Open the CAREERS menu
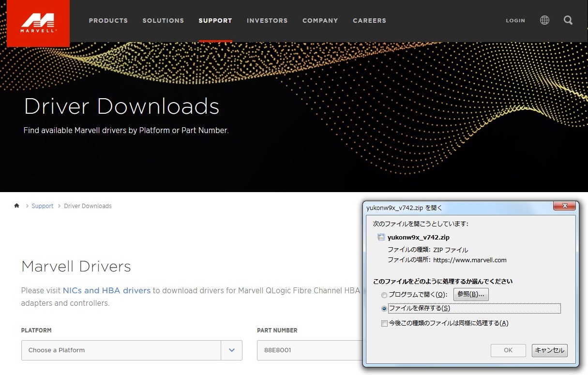 pyautogui.click(x=370, y=20)
